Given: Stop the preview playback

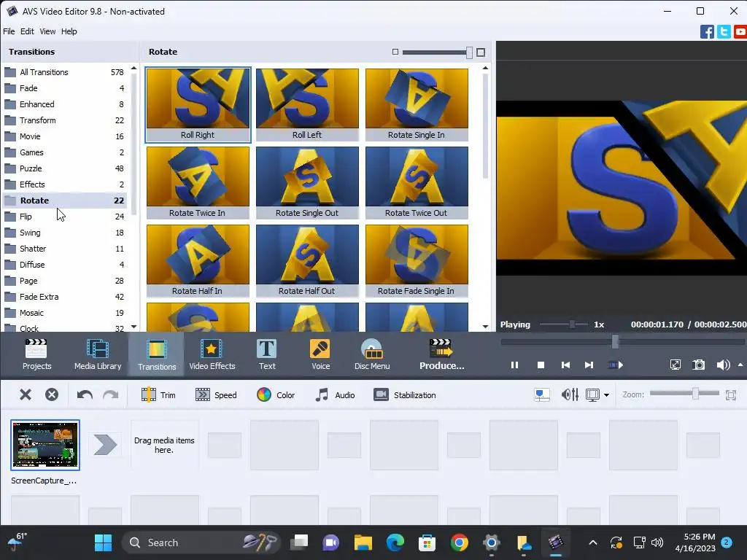Looking at the screenshot, I should 541,365.
